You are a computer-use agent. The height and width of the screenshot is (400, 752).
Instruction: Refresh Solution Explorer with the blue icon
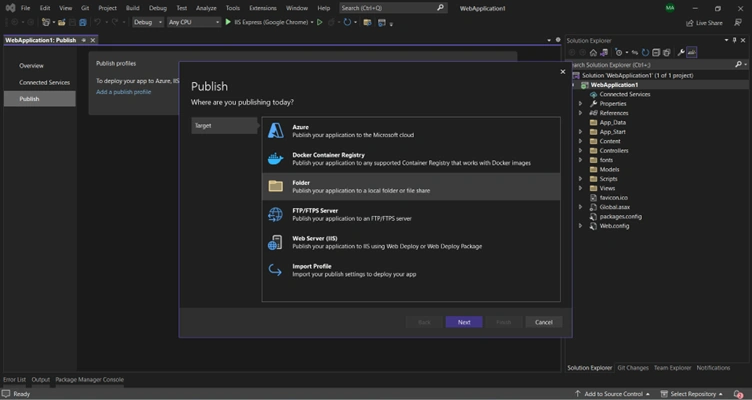tap(646, 52)
